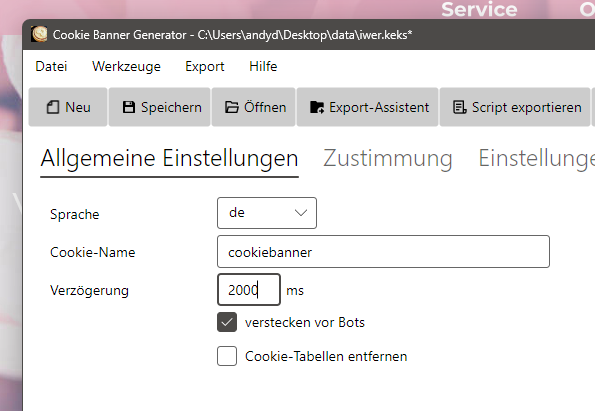Click the Neu document icon
The height and width of the screenshot is (411, 595).
pos(53,107)
